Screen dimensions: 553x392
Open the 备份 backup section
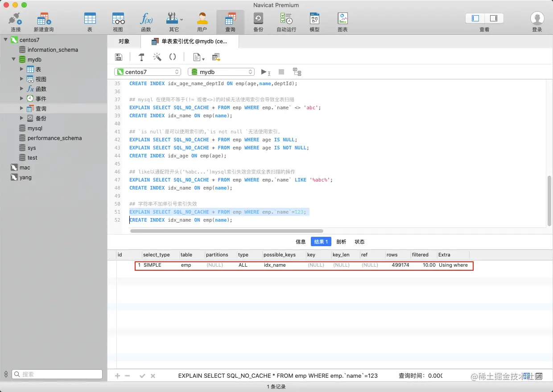pyautogui.click(x=258, y=22)
